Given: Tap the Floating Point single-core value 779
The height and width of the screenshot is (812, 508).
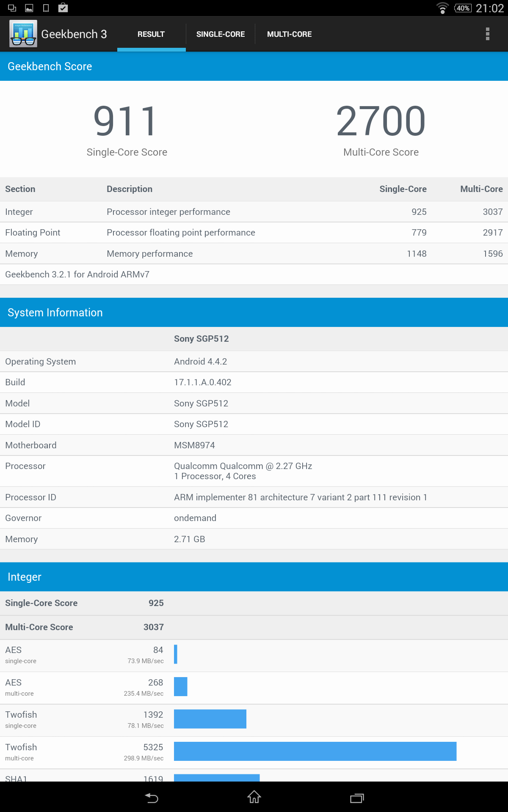Looking at the screenshot, I should coord(419,233).
